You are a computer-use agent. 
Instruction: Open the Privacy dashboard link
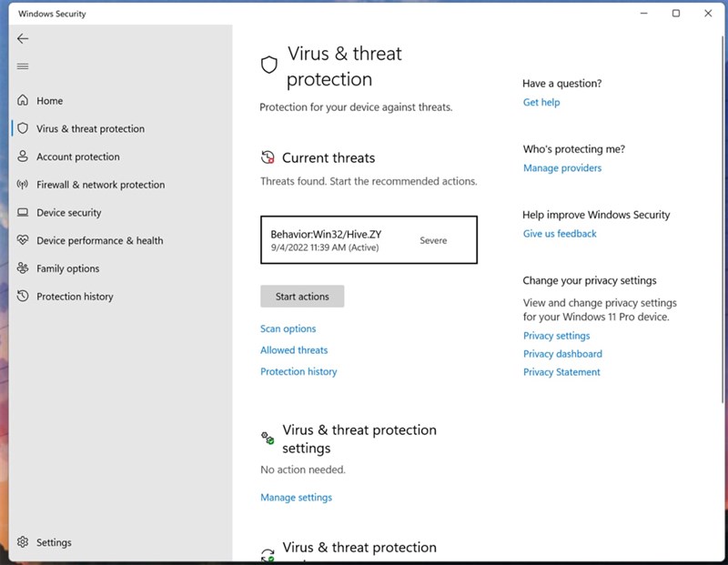(x=562, y=354)
